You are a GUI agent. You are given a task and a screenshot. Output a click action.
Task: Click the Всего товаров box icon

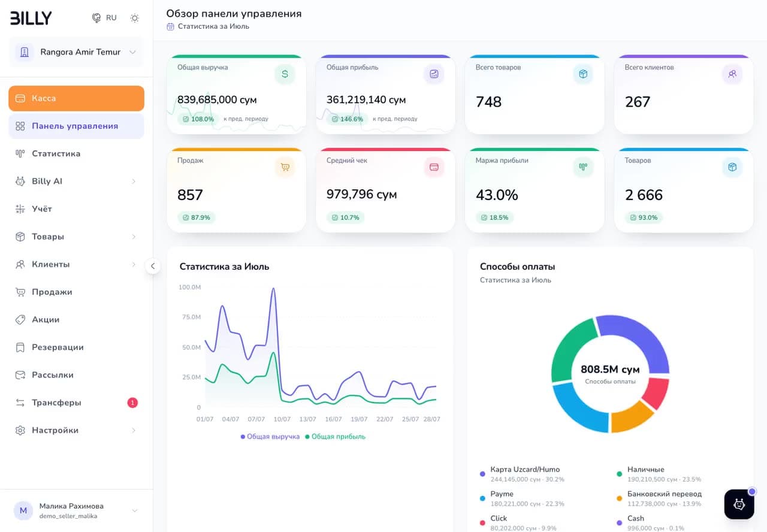click(x=583, y=74)
